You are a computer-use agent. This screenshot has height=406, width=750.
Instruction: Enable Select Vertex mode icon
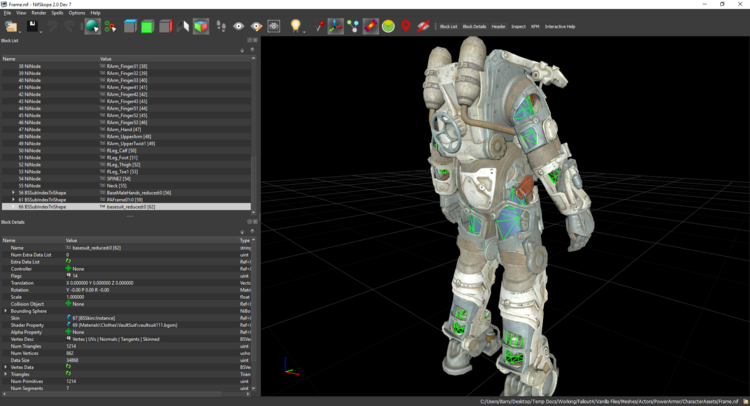click(x=110, y=27)
